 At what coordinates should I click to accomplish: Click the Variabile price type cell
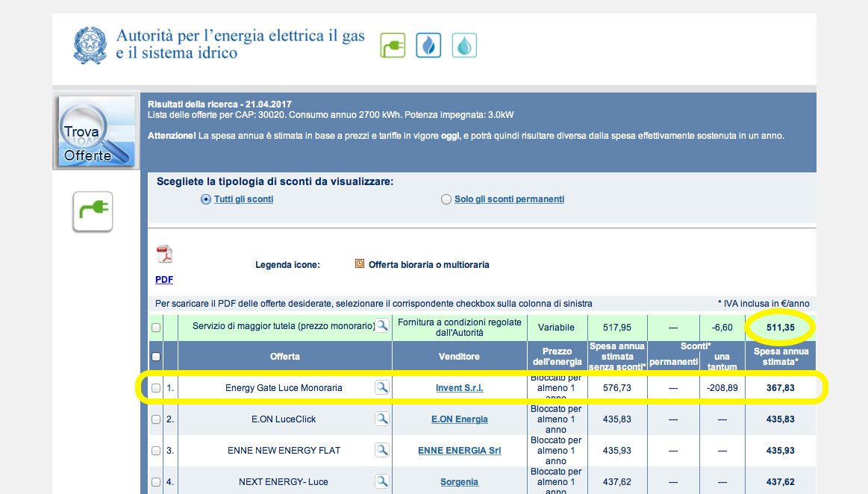tap(556, 328)
